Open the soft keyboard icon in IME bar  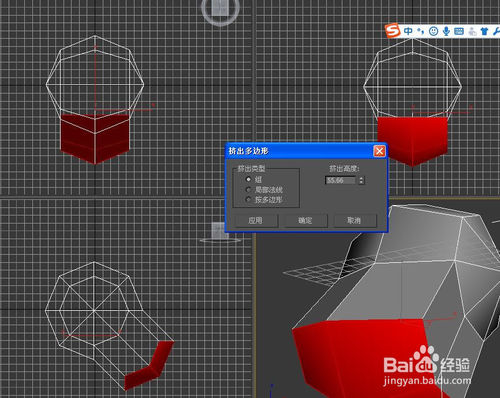pos(459,31)
